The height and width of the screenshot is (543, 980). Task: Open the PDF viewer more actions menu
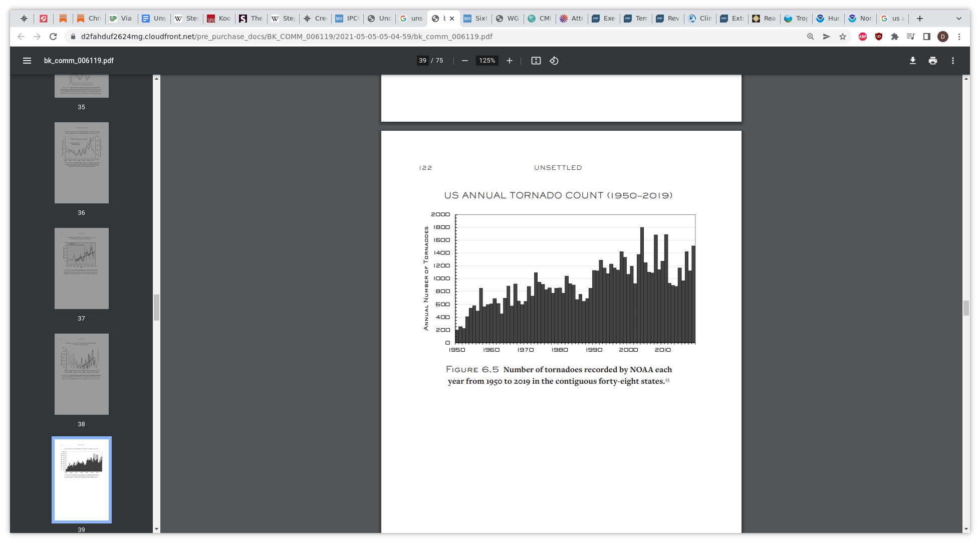point(952,61)
